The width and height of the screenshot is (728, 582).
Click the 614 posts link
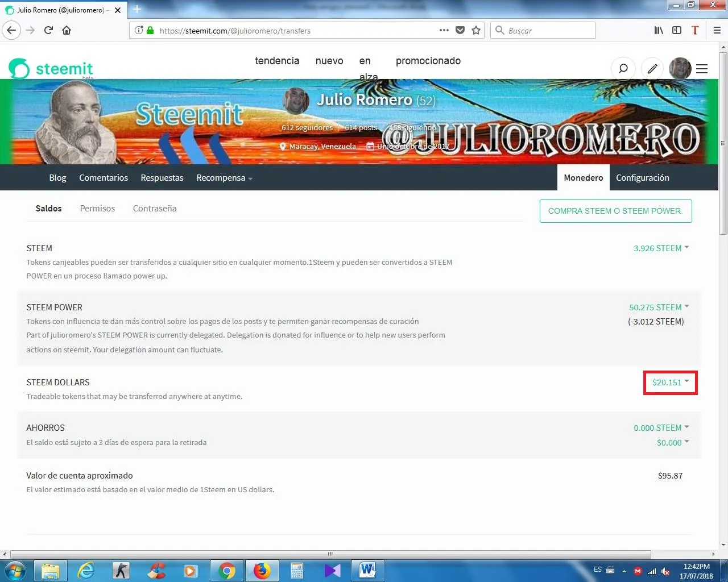[x=361, y=127]
